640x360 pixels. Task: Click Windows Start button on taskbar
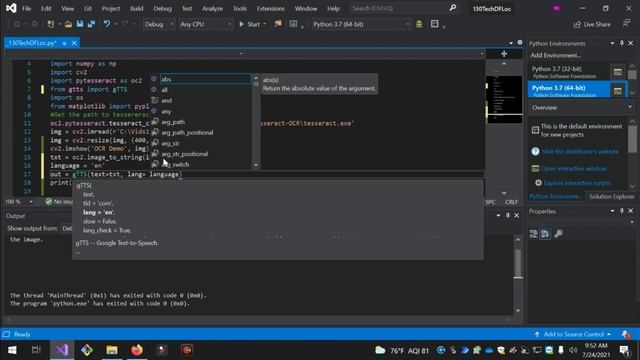pos(12,350)
